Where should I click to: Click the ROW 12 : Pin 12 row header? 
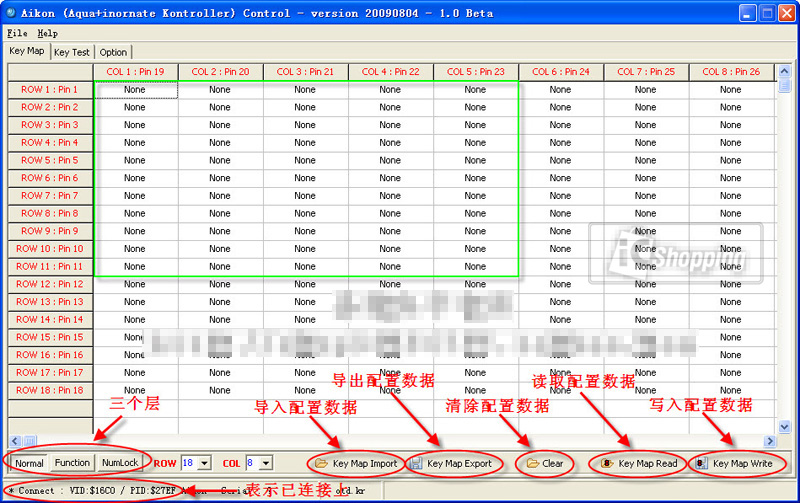(50, 284)
